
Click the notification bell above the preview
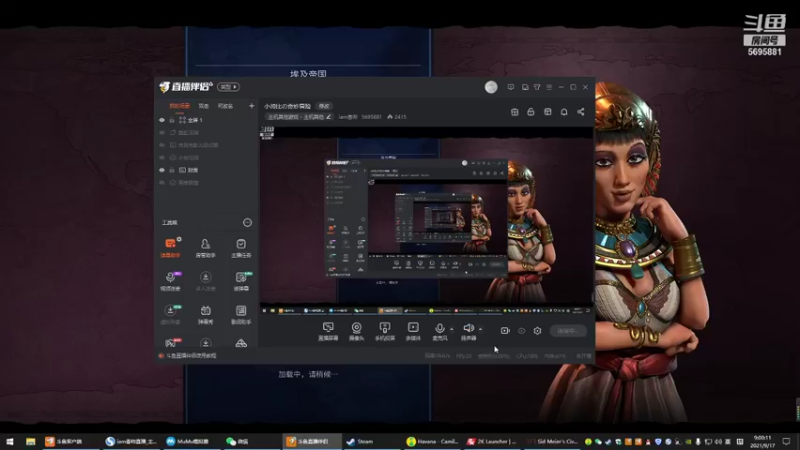point(564,112)
